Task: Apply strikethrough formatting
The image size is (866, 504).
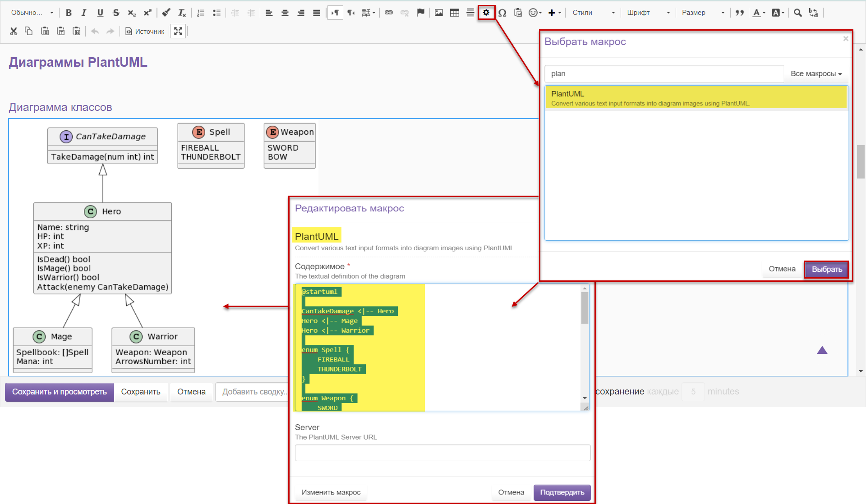Action: point(116,13)
